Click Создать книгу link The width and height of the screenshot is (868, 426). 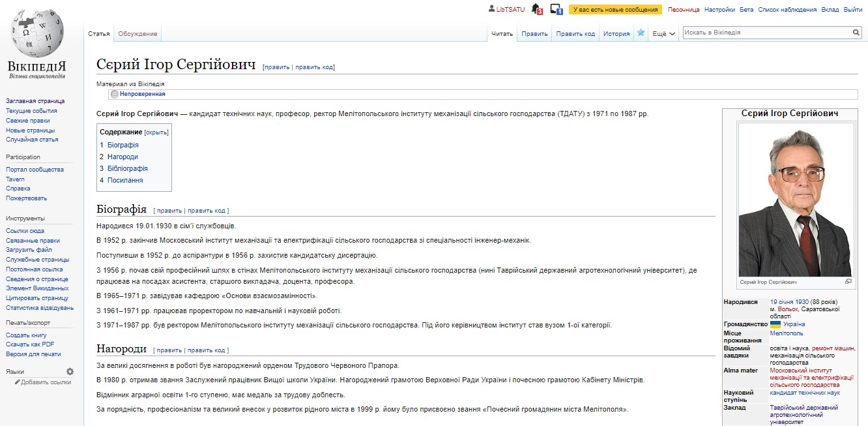[x=26, y=335]
